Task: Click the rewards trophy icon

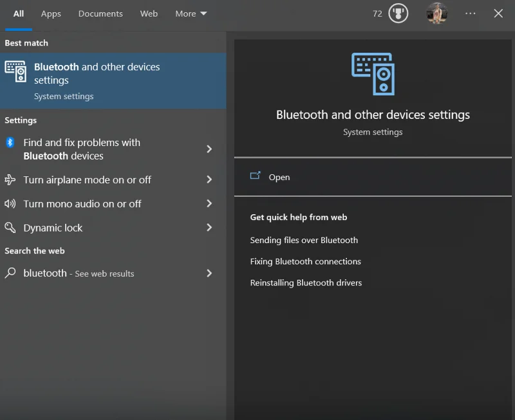Action: (398, 14)
